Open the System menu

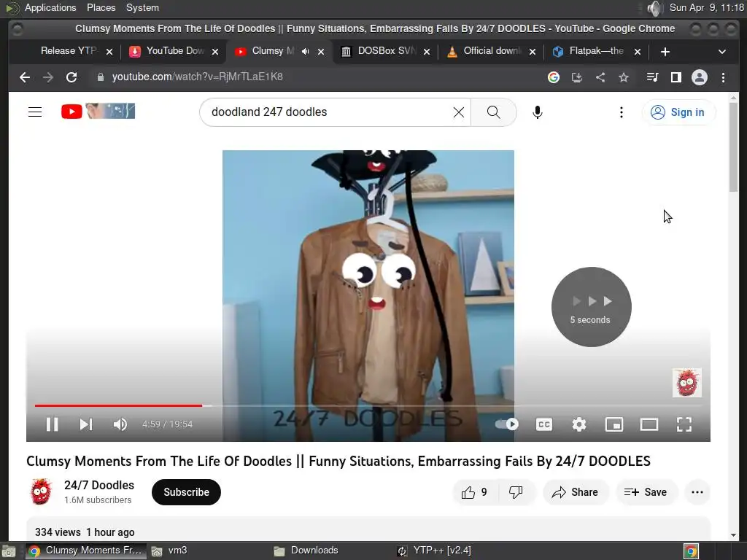coord(142,7)
